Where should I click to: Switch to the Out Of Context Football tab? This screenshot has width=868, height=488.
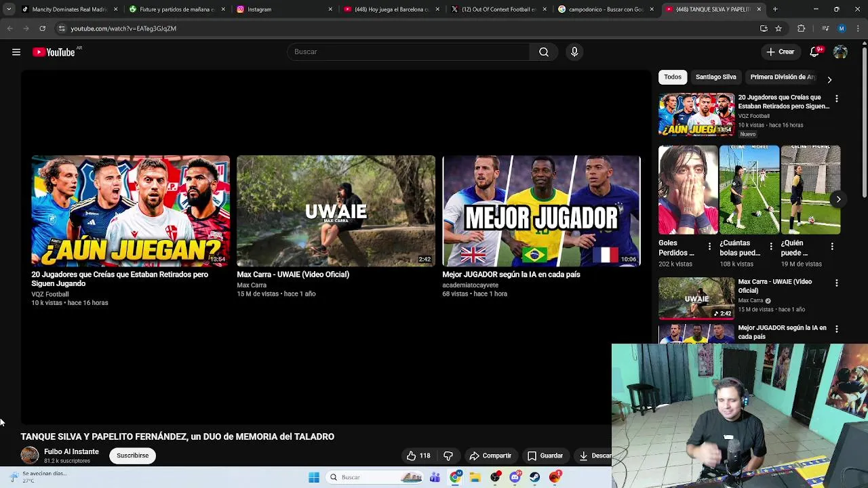click(x=498, y=9)
